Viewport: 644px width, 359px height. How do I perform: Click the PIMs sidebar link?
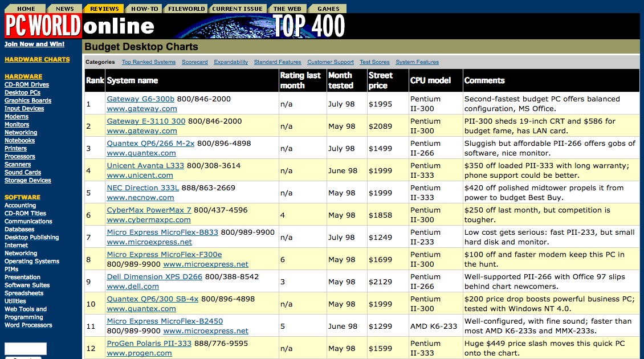click(x=11, y=269)
